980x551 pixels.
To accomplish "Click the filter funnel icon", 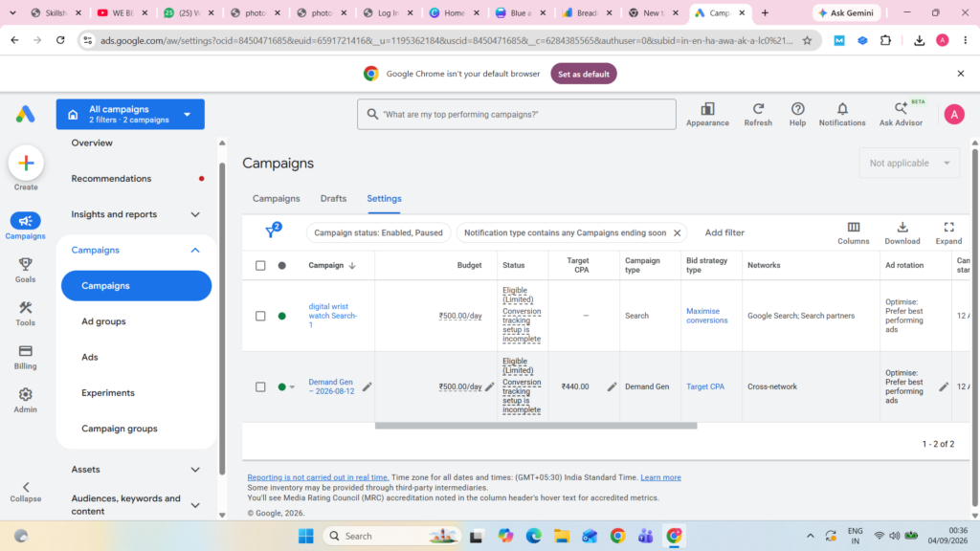I will click(x=271, y=231).
